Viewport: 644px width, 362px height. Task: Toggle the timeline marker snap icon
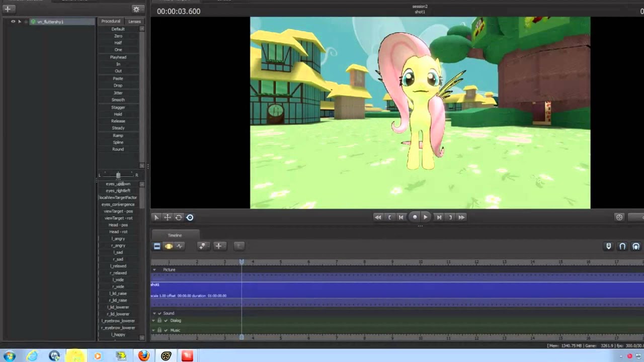tap(609, 246)
